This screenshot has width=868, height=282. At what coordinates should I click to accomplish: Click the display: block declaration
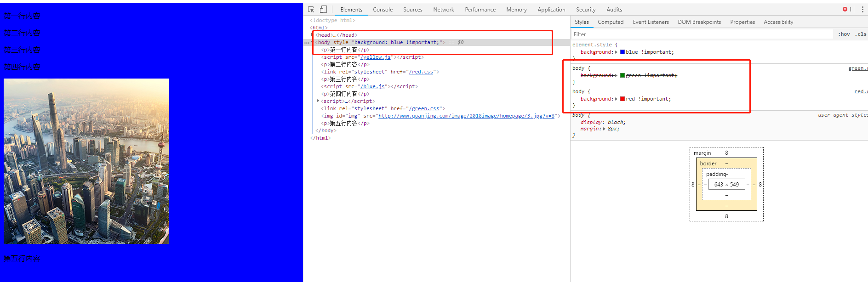click(603, 123)
